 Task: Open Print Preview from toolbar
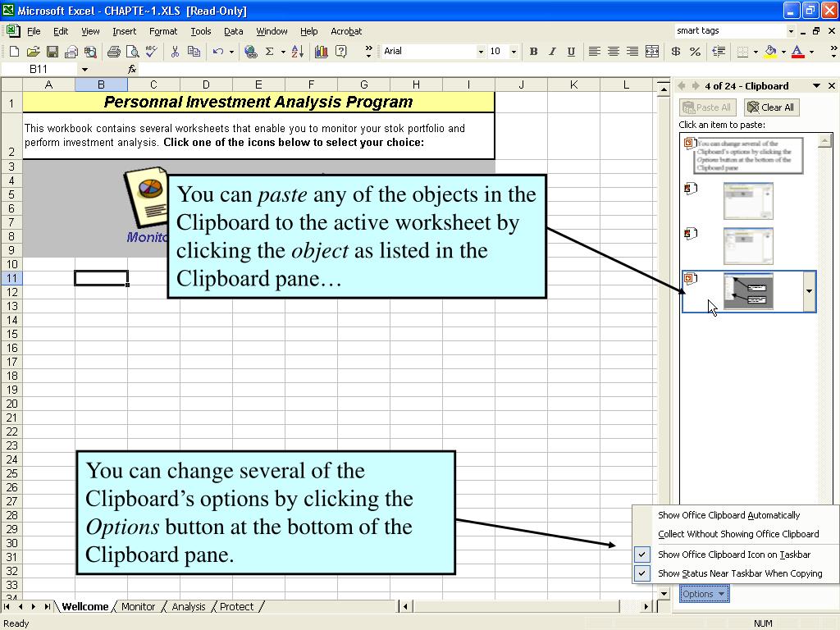132,52
